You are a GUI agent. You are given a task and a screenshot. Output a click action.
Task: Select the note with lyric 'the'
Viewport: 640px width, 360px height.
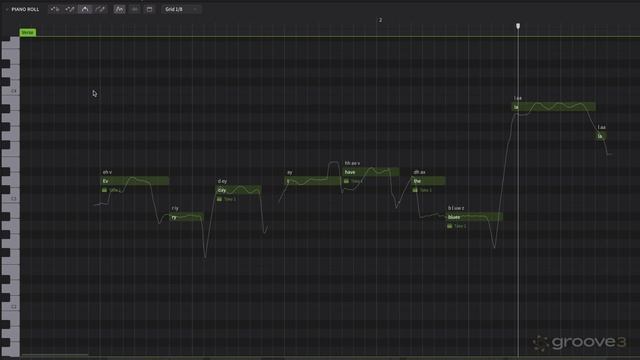pos(429,181)
